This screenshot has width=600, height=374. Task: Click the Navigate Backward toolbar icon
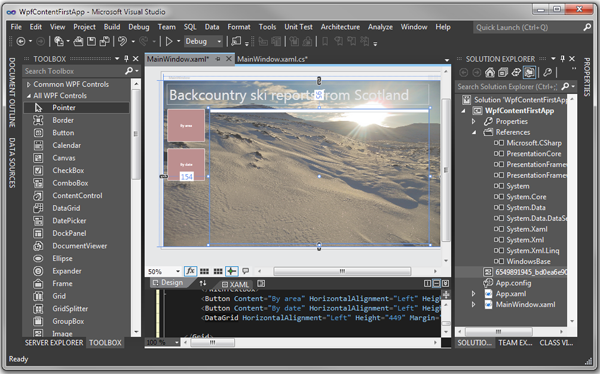coord(21,41)
